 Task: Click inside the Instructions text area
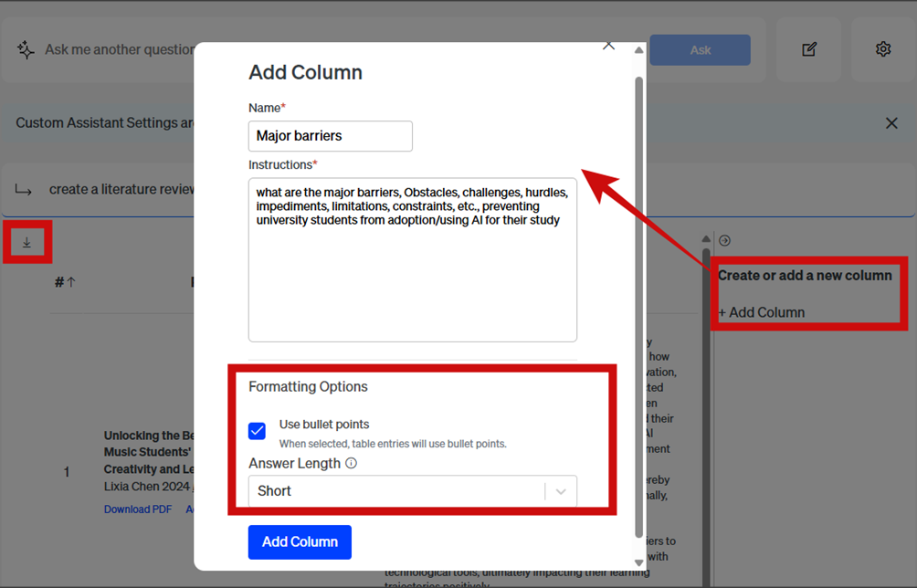pos(412,274)
